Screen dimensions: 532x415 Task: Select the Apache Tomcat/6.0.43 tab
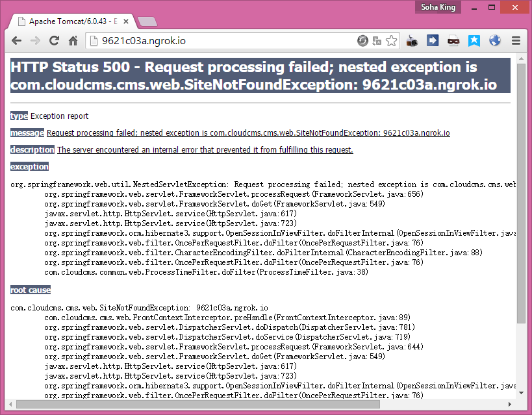[x=72, y=21]
